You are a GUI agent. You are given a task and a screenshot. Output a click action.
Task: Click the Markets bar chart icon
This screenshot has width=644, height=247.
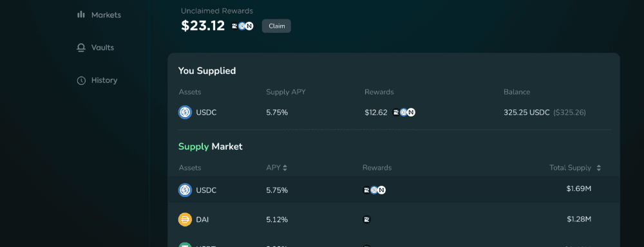click(81, 15)
